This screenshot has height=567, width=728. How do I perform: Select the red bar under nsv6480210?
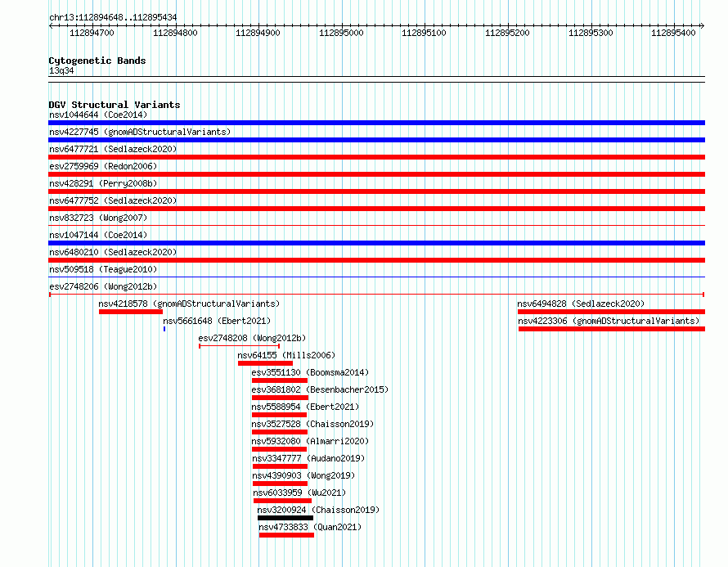pos(376,260)
